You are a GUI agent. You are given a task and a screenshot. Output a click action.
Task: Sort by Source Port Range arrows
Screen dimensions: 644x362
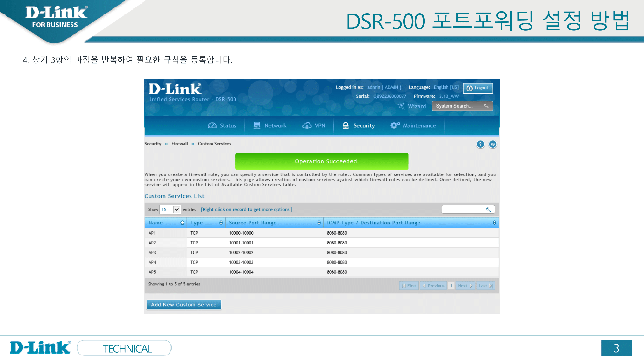(x=319, y=223)
